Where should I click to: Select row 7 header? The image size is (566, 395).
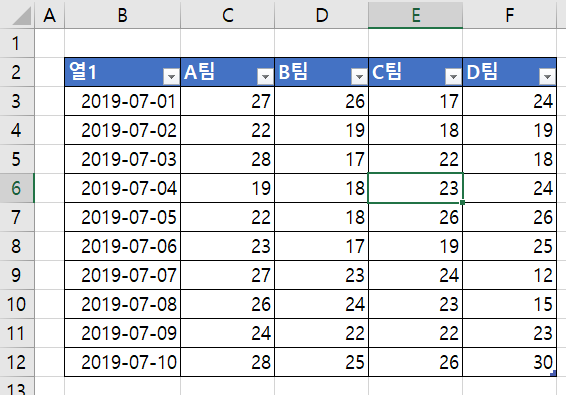(x=17, y=217)
